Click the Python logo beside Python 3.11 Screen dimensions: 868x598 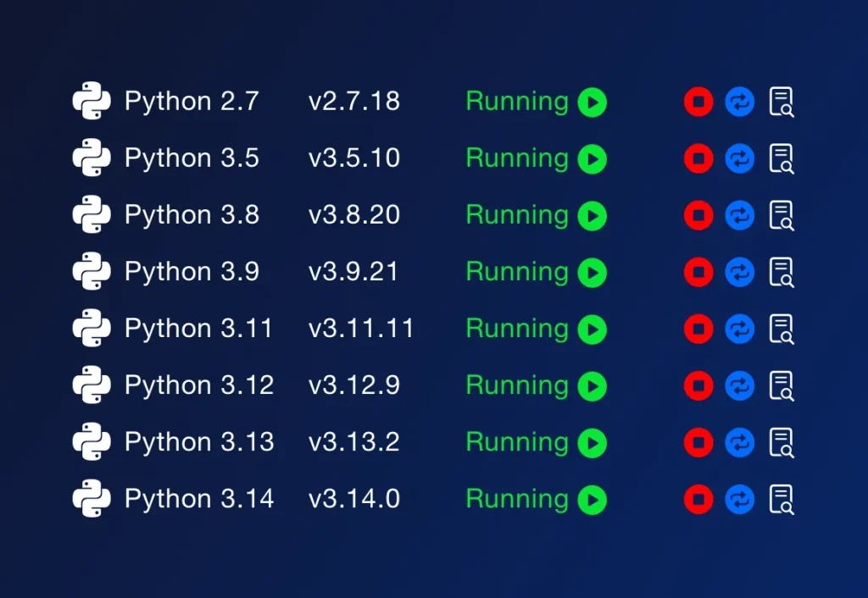(x=92, y=328)
